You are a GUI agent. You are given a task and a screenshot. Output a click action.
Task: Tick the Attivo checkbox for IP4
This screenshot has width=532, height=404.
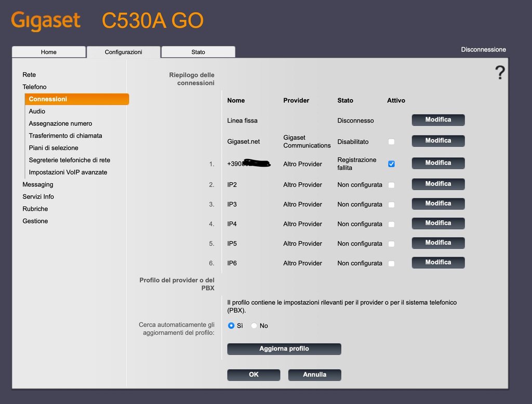tap(391, 224)
